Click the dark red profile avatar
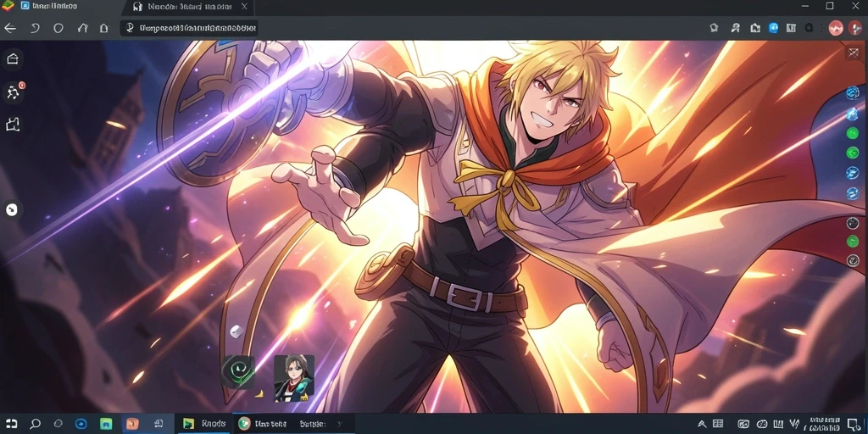The height and width of the screenshot is (434, 868). click(854, 28)
